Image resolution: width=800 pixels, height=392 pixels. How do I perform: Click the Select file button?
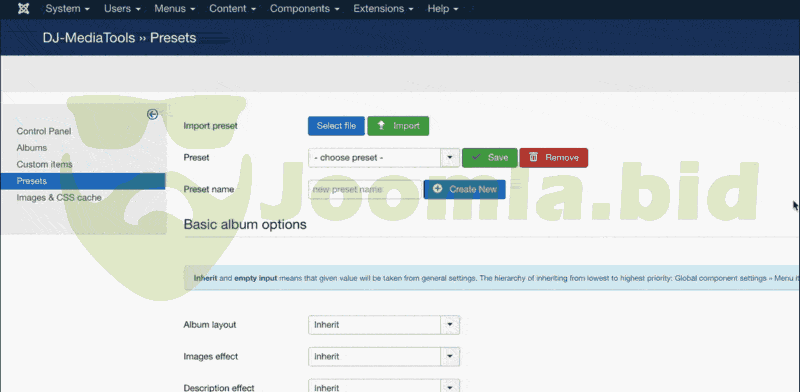click(x=336, y=126)
